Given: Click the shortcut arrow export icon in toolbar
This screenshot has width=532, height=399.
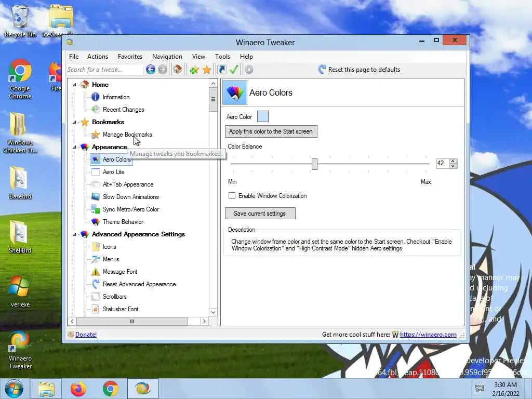Looking at the screenshot, I should (x=221, y=70).
